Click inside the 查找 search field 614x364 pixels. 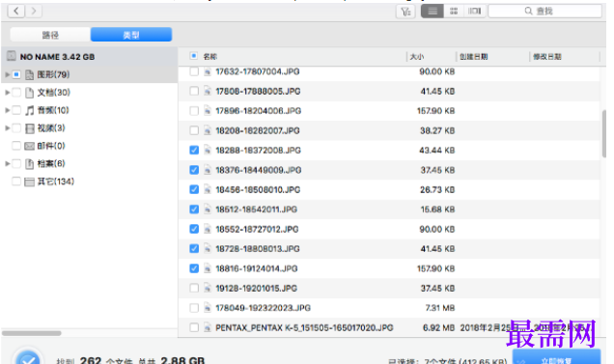click(544, 11)
